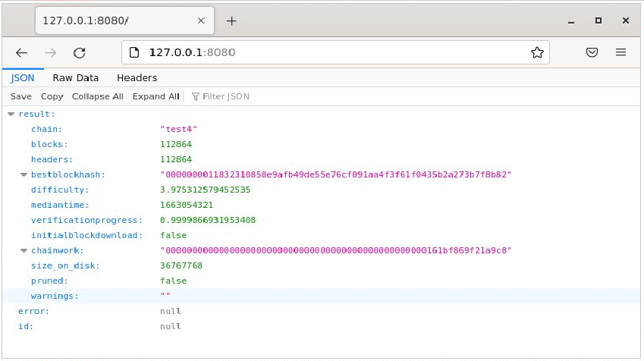The height and width of the screenshot is (361, 644).
Task: Click the Save button
Action: coord(21,96)
